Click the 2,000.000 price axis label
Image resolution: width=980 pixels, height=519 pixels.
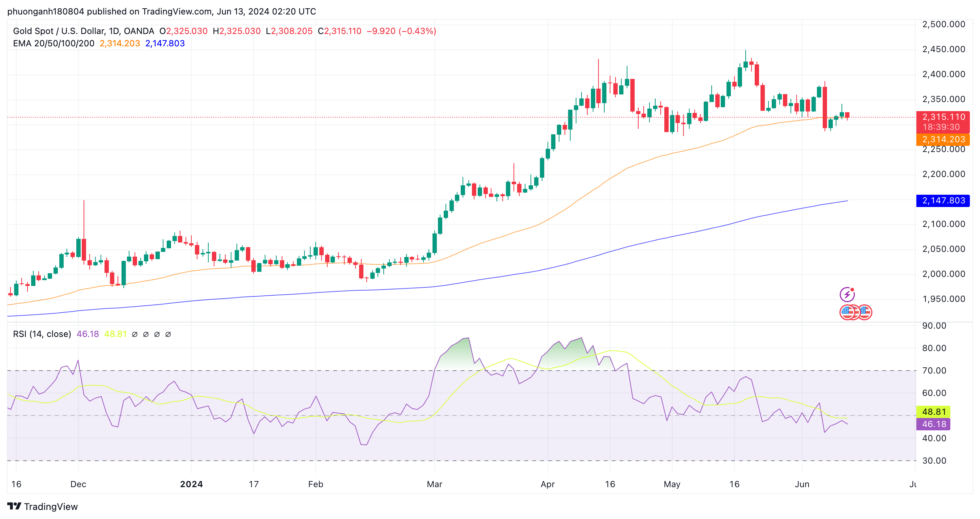943,274
